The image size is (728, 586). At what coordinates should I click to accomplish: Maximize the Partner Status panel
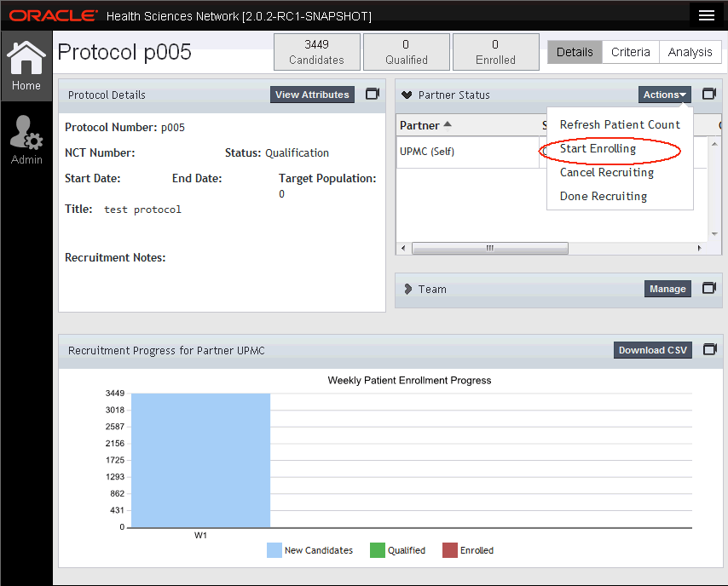pyautogui.click(x=709, y=95)
